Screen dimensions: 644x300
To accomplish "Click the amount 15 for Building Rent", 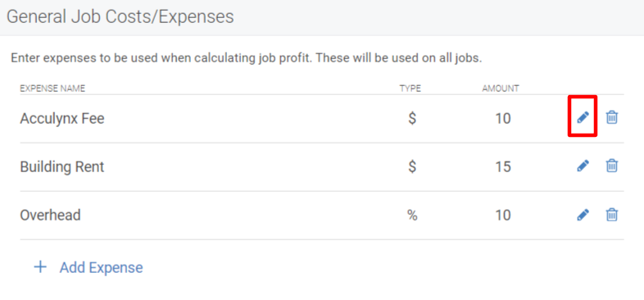I will click(503, 167).
